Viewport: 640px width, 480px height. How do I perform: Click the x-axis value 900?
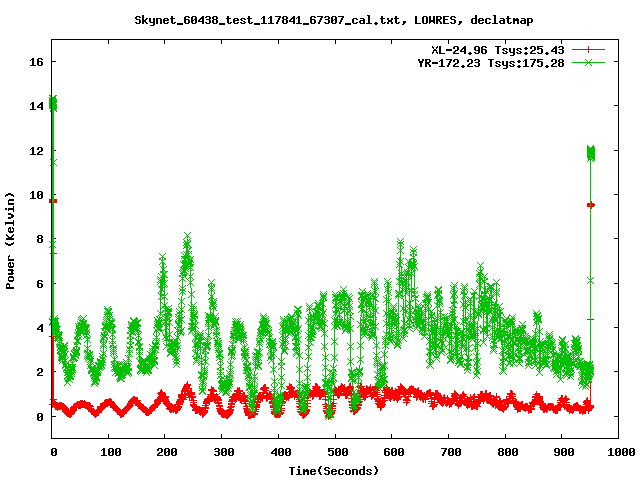pyautogui.click(x=564, y=452)
